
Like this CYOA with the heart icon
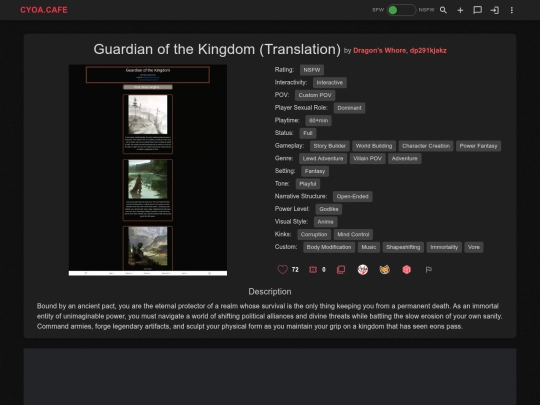(282, 269)
